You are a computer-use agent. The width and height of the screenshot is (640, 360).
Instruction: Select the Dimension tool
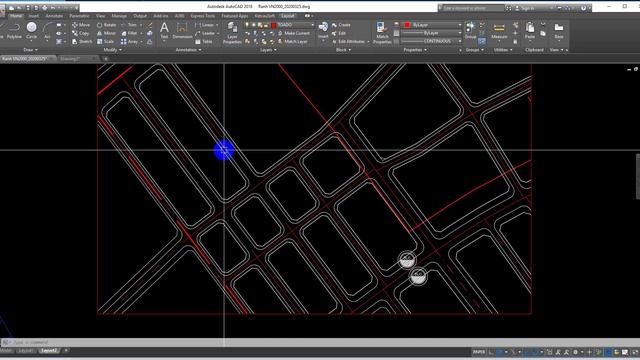(182, 31)
